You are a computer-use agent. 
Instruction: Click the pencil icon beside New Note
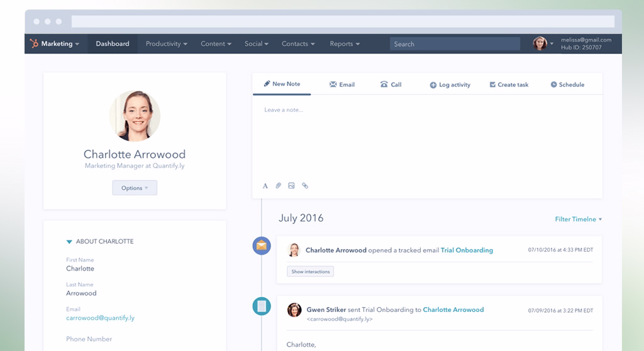point(267,84)
